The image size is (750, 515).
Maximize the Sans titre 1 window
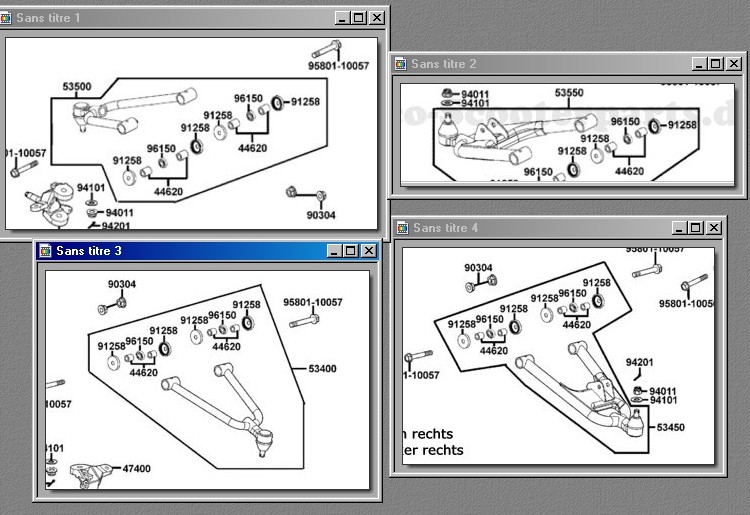359,18
